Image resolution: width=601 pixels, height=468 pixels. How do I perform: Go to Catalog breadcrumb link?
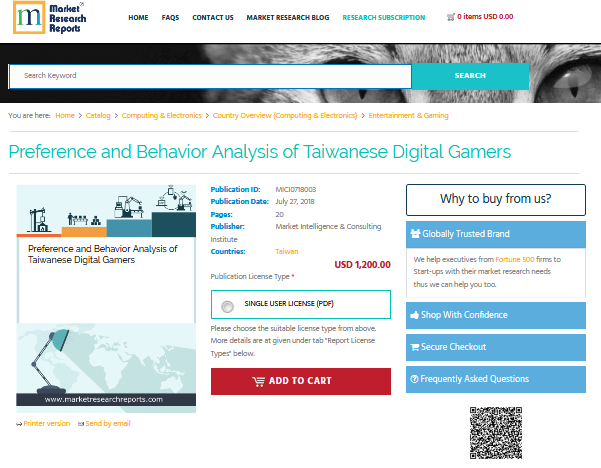(x=98, y=115)
